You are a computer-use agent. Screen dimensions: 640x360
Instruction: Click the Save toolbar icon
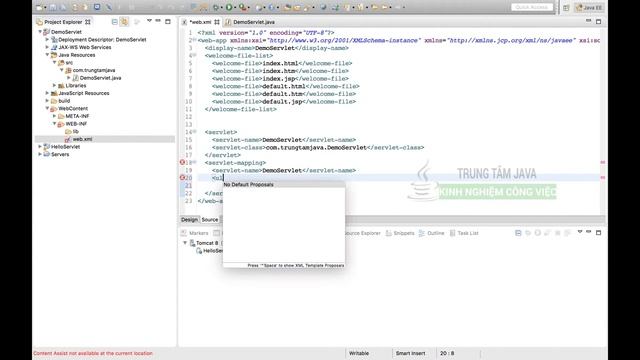53,7
